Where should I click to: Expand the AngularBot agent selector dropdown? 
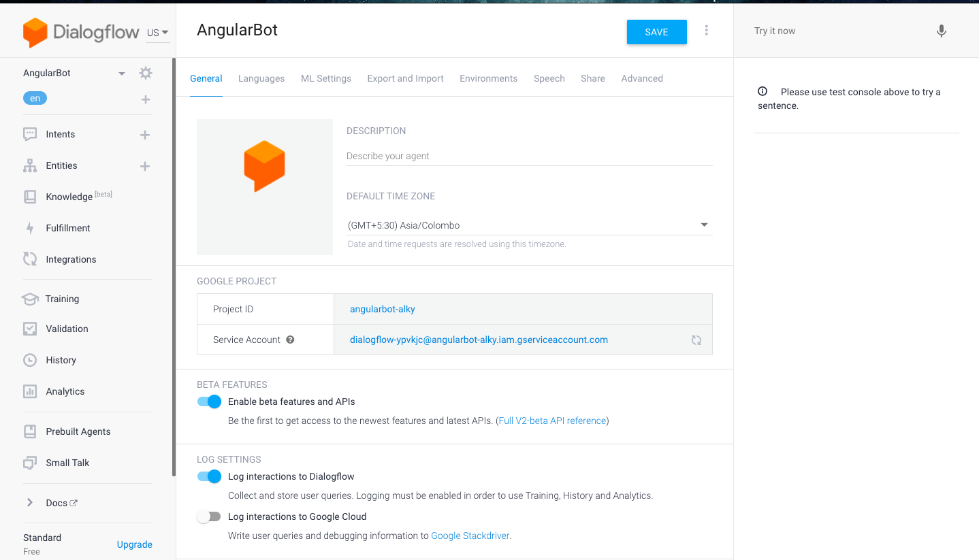pos(121,73)
